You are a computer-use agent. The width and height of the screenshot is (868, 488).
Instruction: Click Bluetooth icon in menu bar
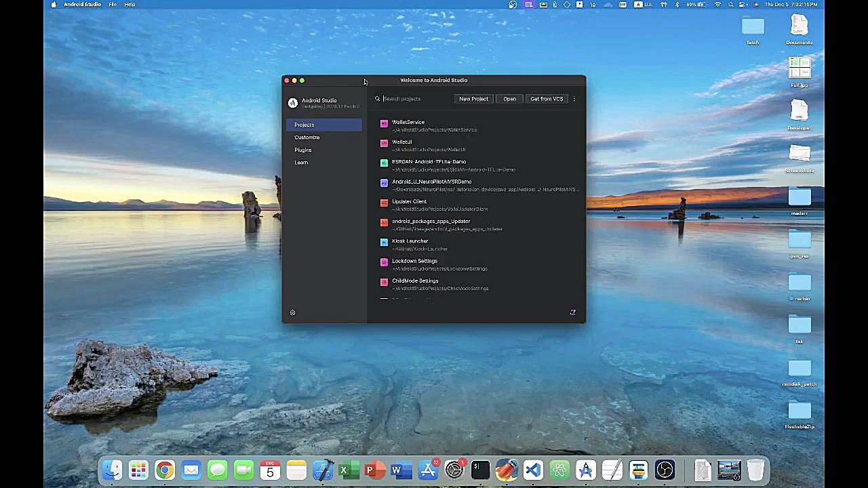(x=677, y=4)
